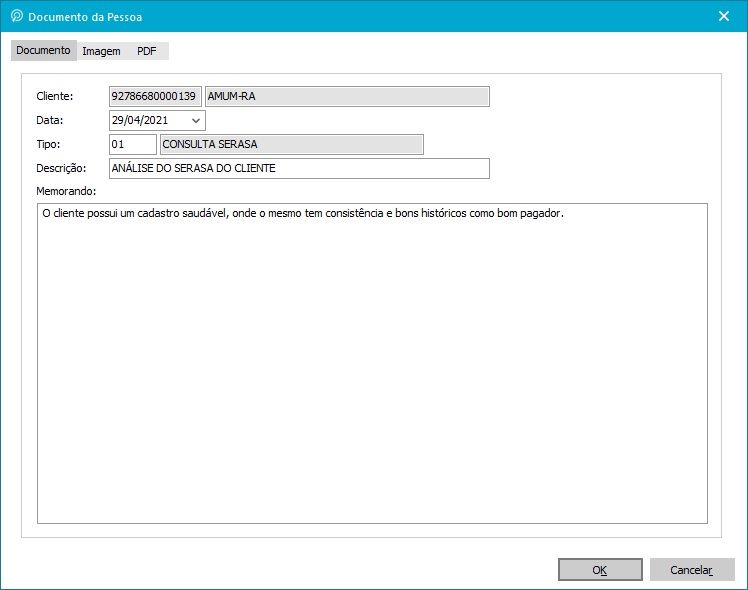Click the Cancelar button
Image resolution: width=748 pixels, height=590 pixels.
[x=692, y=569]
